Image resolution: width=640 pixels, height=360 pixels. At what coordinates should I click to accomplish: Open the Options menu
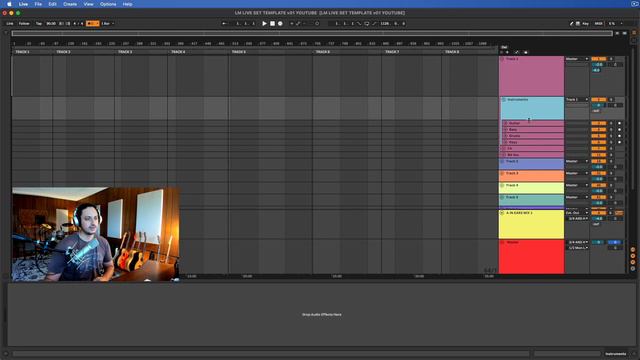point(108,4)
